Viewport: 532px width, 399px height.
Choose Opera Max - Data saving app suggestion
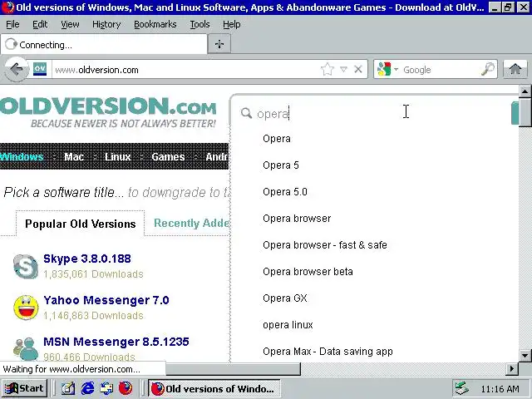[328, 351]
